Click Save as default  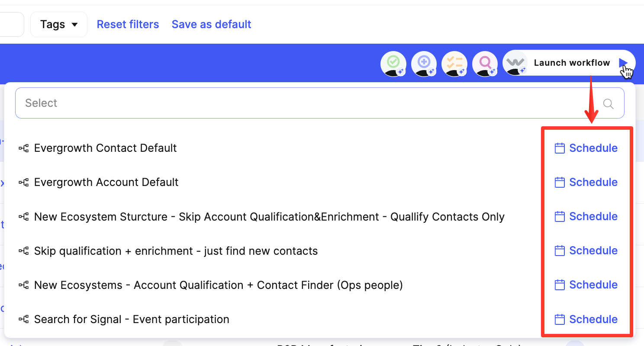coord(211,24)
